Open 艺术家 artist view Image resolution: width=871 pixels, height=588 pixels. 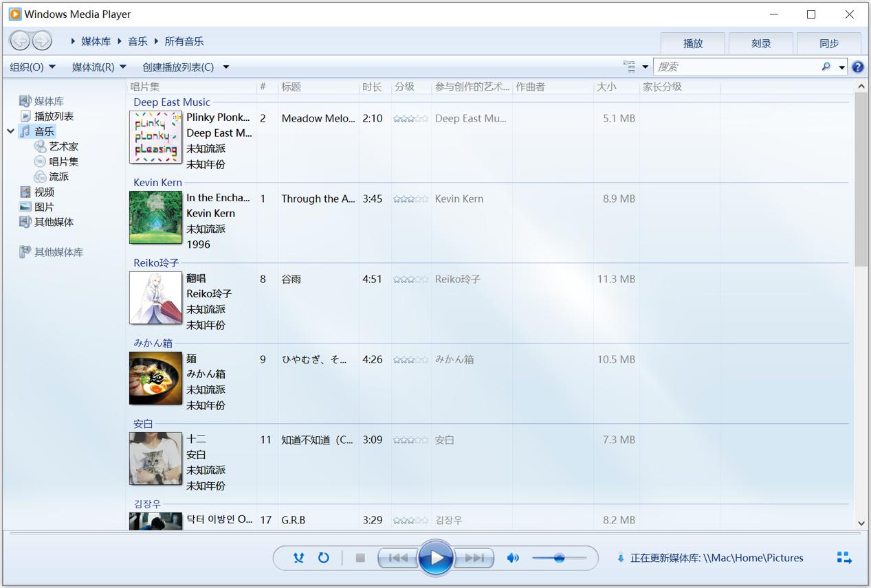pos(56,146)
